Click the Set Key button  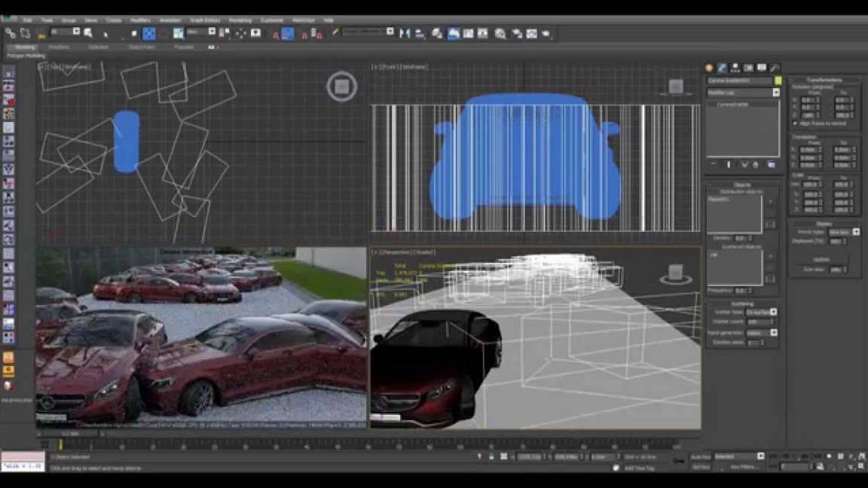[x=701, y=467]
